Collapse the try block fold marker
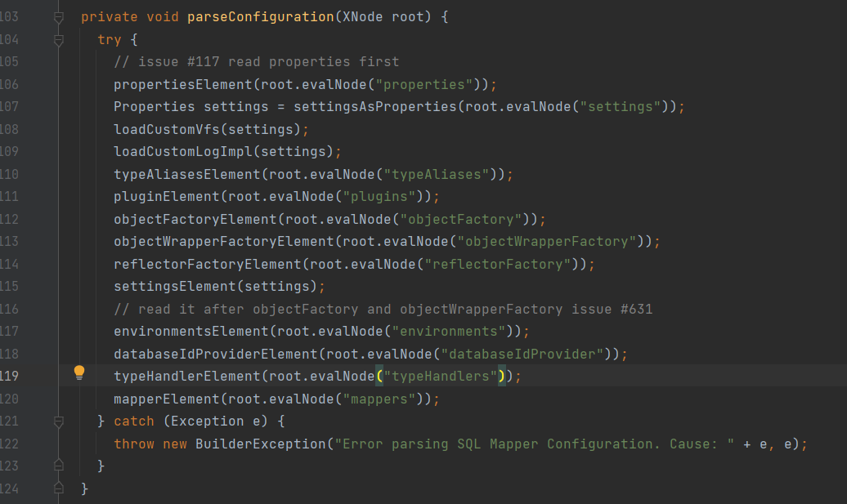 tap(59, 41)
